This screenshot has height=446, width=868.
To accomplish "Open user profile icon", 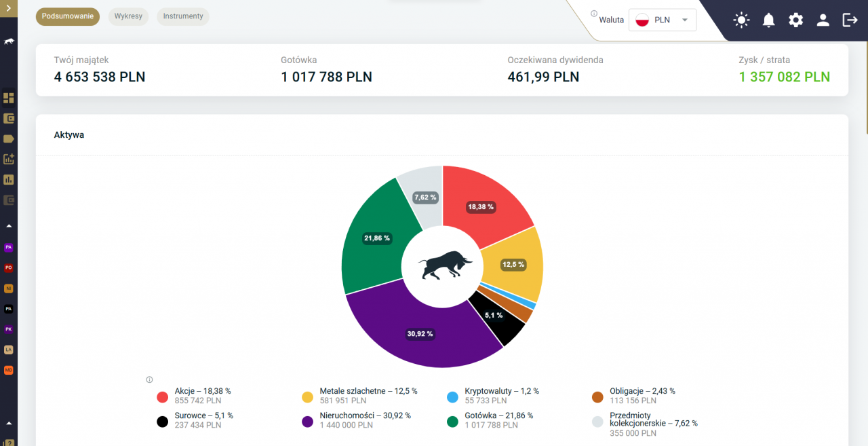I will [x=823, y=20].
